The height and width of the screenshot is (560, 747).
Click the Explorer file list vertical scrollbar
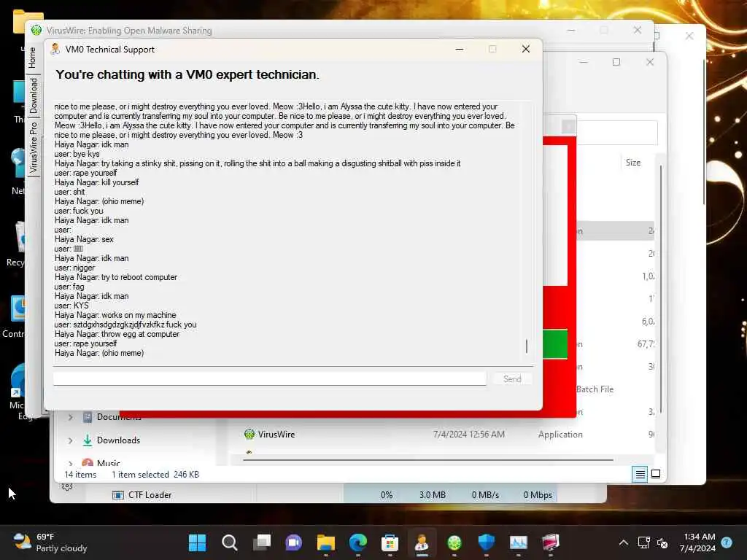[660, 289]
